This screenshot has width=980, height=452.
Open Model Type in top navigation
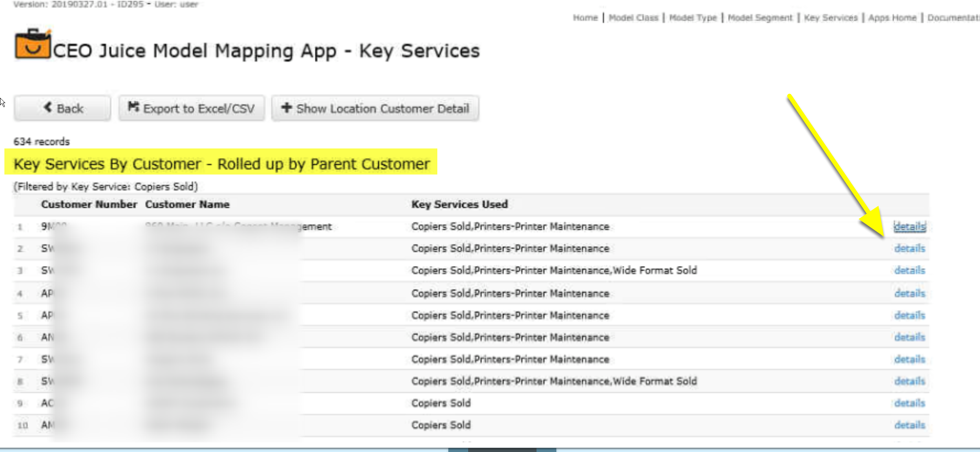(x=693, y=18)
